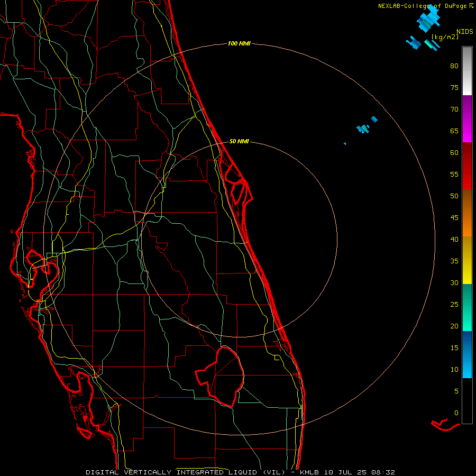
Task: Click the 10 JUL 25 date in footer
Action: pos(346,472)
